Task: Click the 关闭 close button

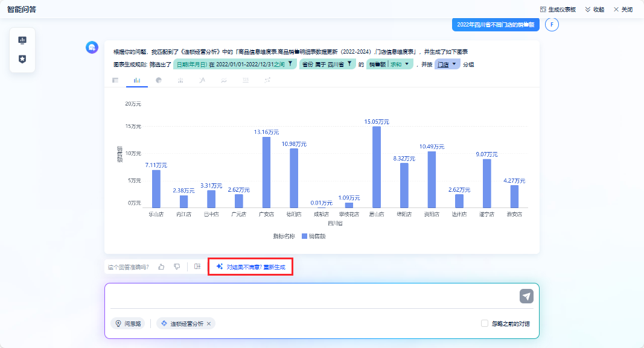Action: point(623,10)
